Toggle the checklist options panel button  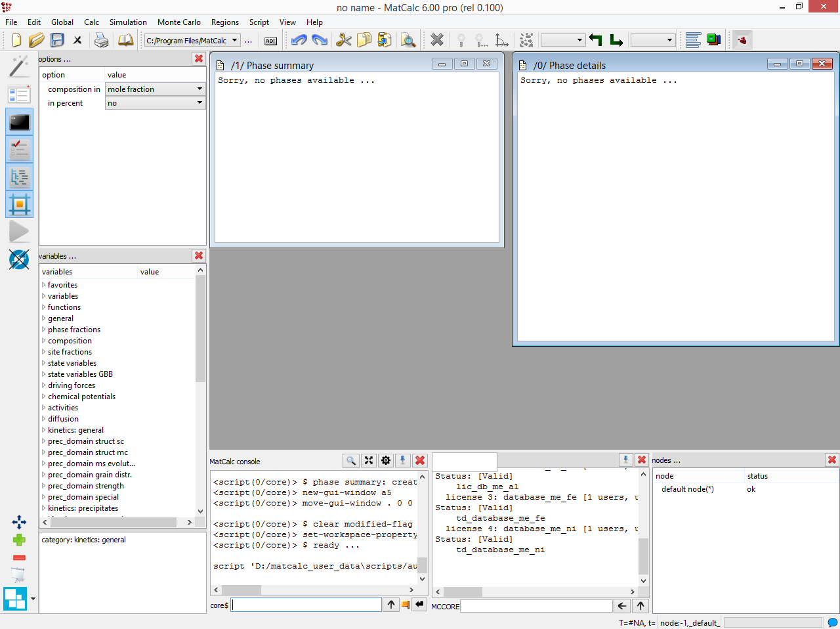click(19, 150)
